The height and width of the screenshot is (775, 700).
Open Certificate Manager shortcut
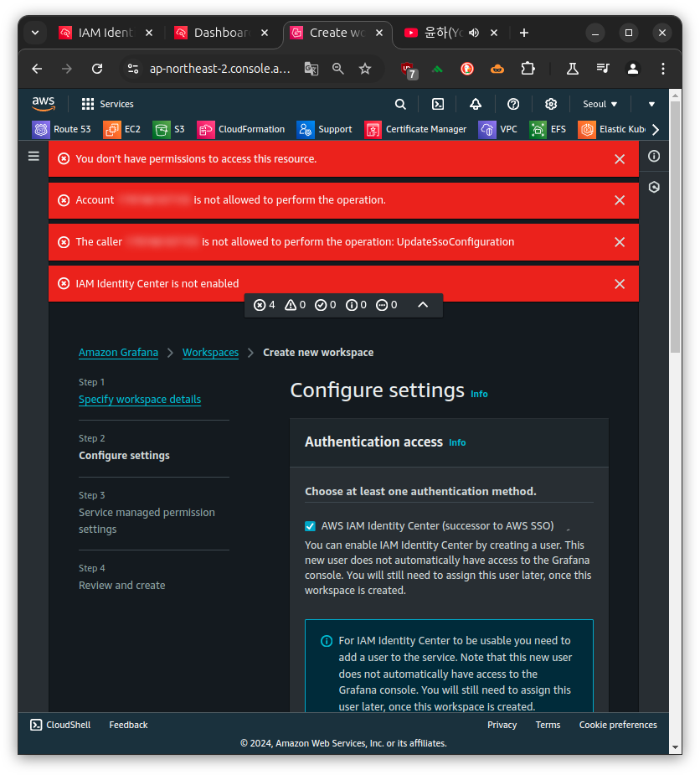pyautogui.click(x=415, y=130)
